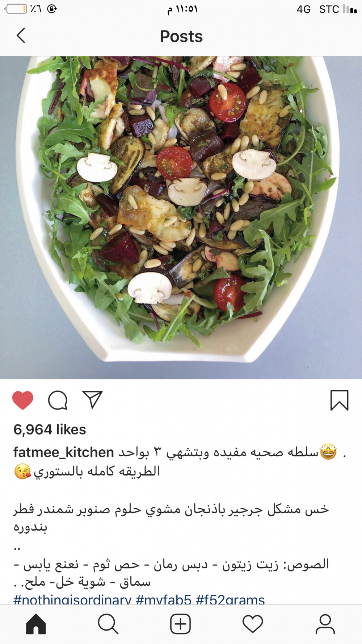The height and width of the screenshot is (644, 362).
Task: Open fatmee_kitchen profile from caption
Action: click(64, 452)
